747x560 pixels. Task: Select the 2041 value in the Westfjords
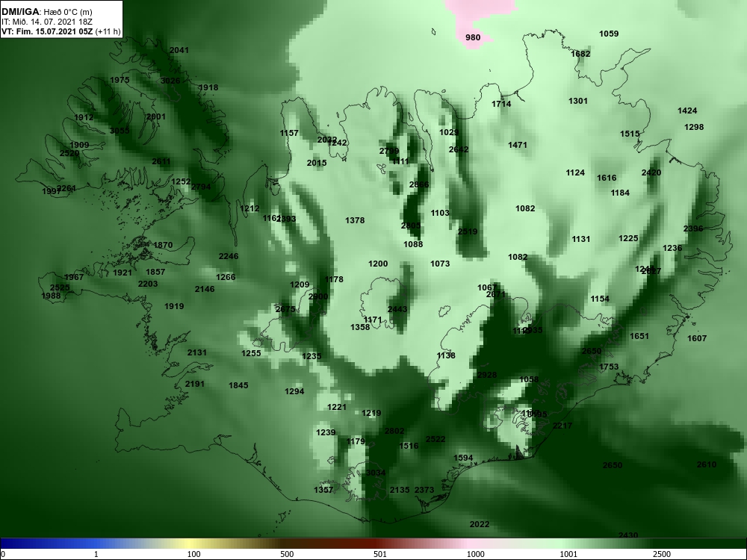179,50
